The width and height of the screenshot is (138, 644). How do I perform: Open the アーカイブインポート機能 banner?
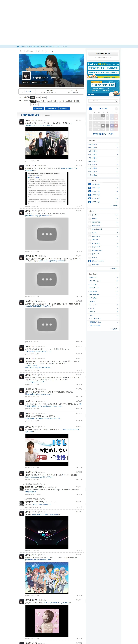[103, 88]
